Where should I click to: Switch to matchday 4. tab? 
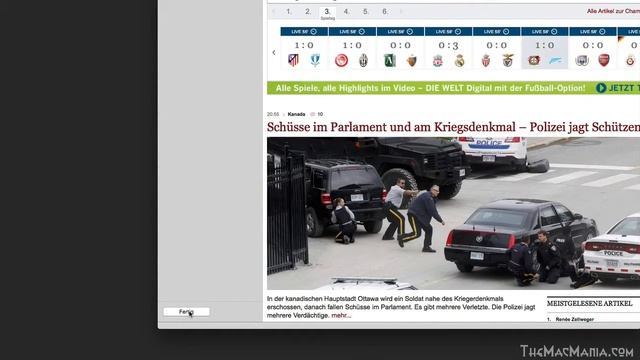click(x=347, y=12)
